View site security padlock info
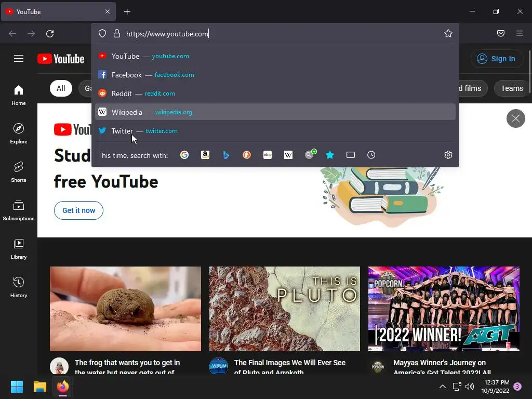The height and width of the screenshot is (399, 532). [x=117, y=33]
